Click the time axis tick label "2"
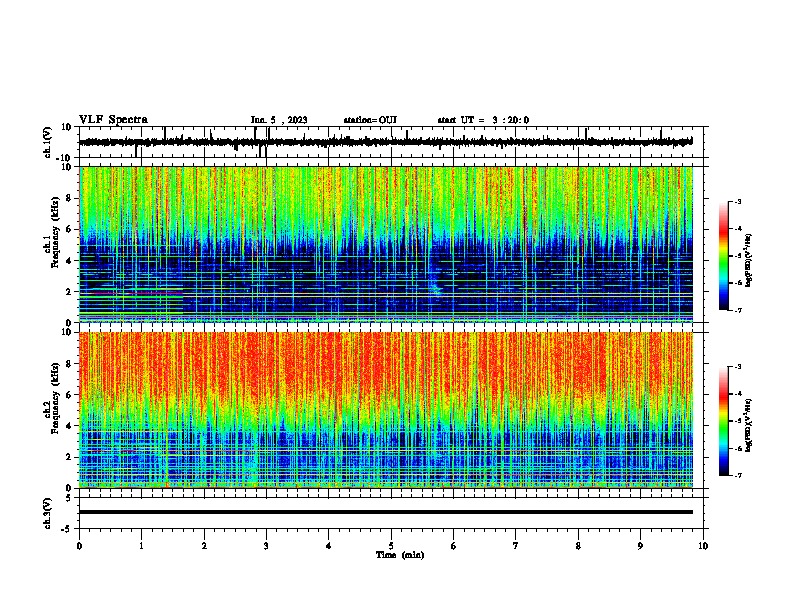 tap(204, 546)
